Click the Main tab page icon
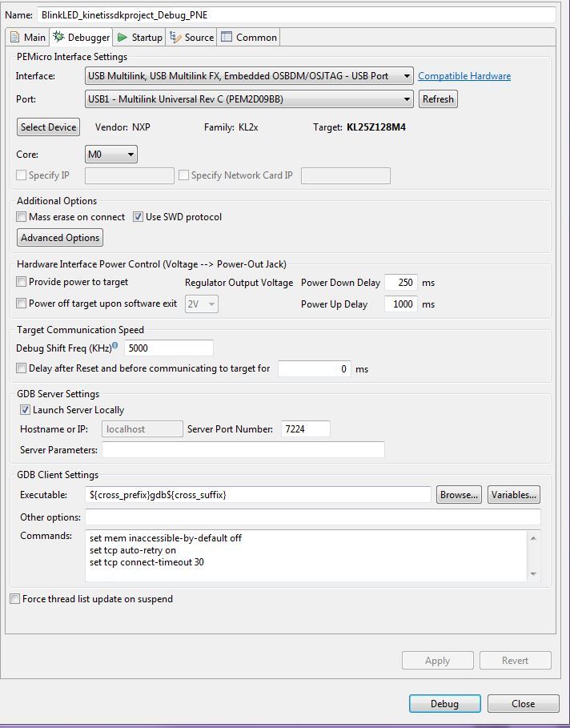Viewport: 570px width, 728px height. tap(15, 37)
